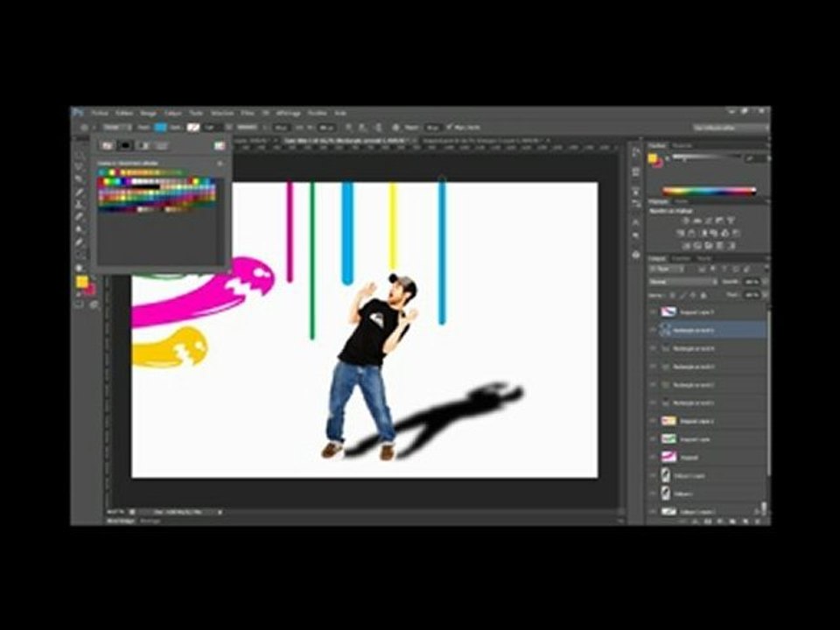Click the delete layer trash icon
The width and height of the screenshot is (840, 630).
(x=758, y=521)
